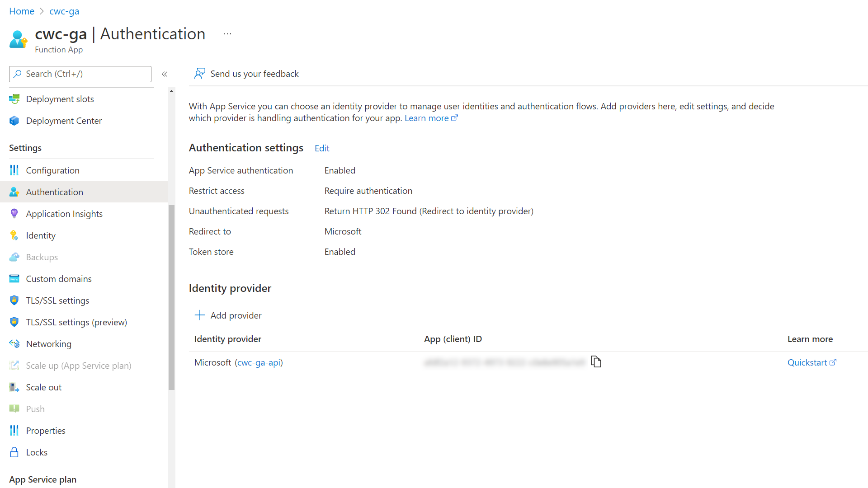Copy the App (client) ID
The width and height of the screenshot is (868, 488).
[596, 361]
